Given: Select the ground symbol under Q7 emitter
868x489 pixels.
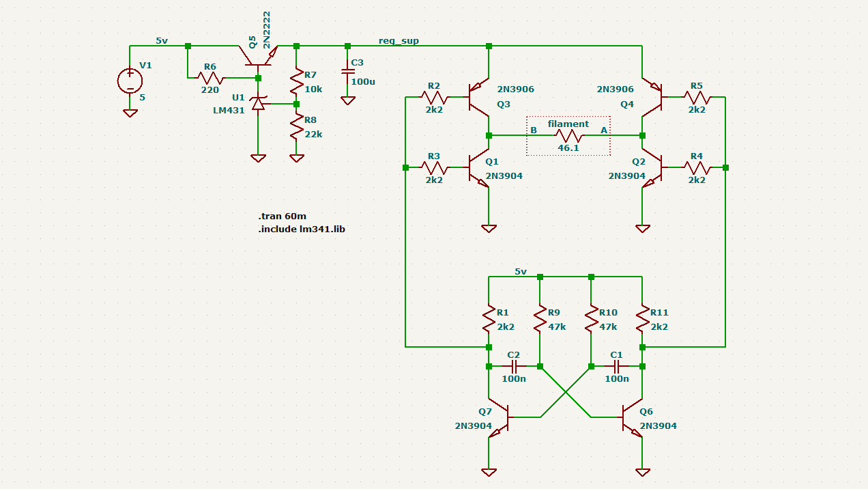Looking at the screenshot, I should pyautogui.click(x=489, y=472).
